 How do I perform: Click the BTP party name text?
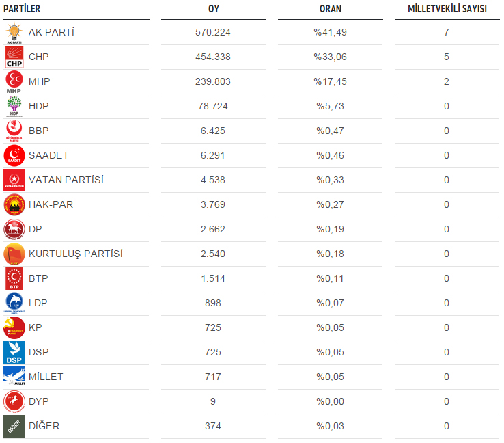click(x=38, y=278)
